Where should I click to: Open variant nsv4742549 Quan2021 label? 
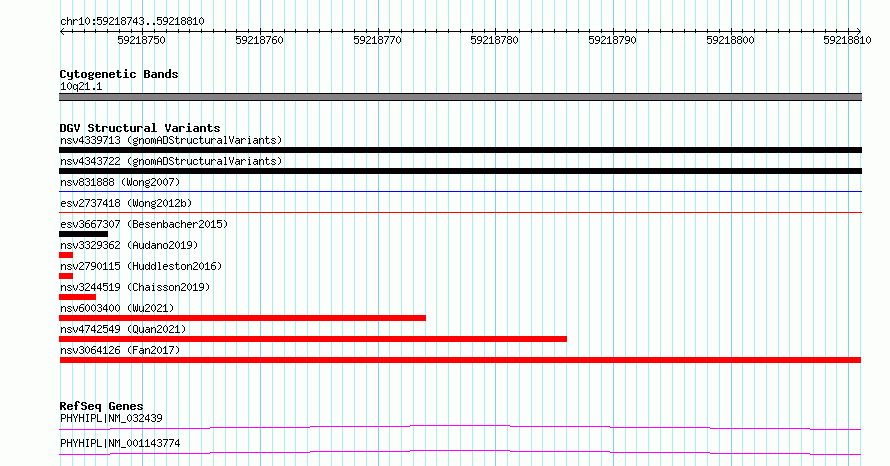(x=123, y=329)
